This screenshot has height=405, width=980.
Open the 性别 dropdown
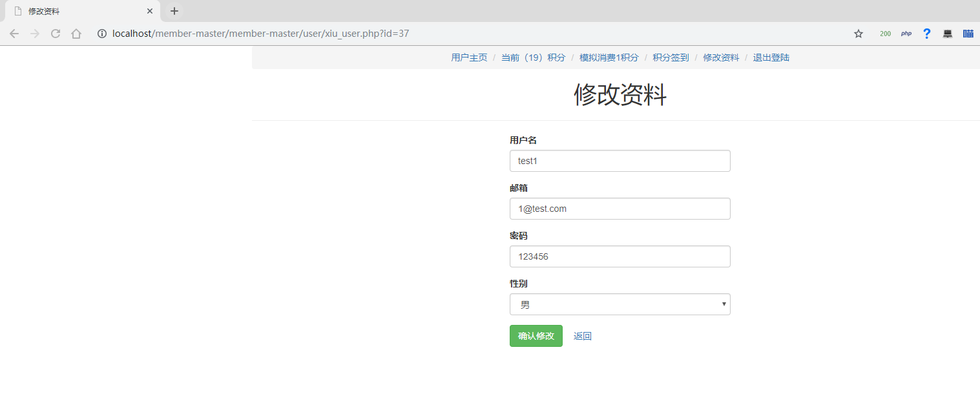(620, 304)
